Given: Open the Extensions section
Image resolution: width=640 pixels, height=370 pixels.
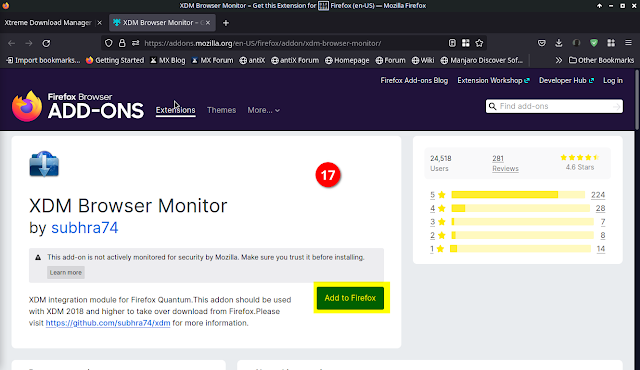Looking at the screenshot, I should (176, 110).
